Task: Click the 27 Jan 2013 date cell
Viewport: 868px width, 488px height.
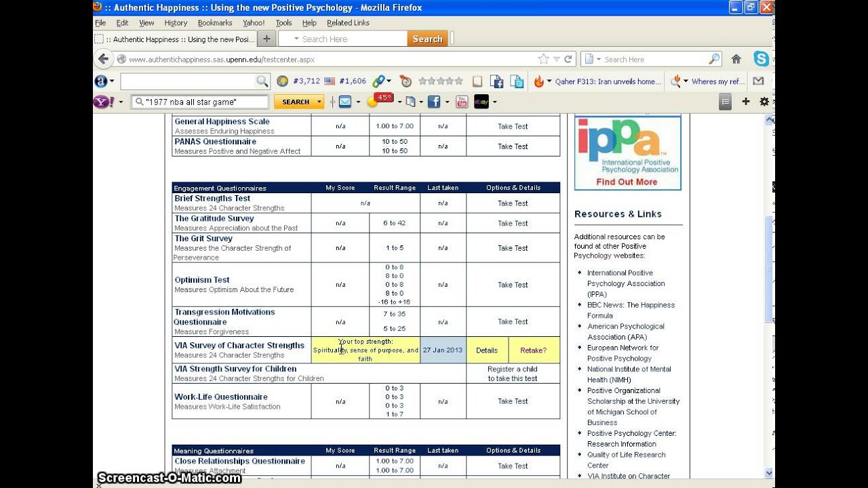Action: pos(443,350)
